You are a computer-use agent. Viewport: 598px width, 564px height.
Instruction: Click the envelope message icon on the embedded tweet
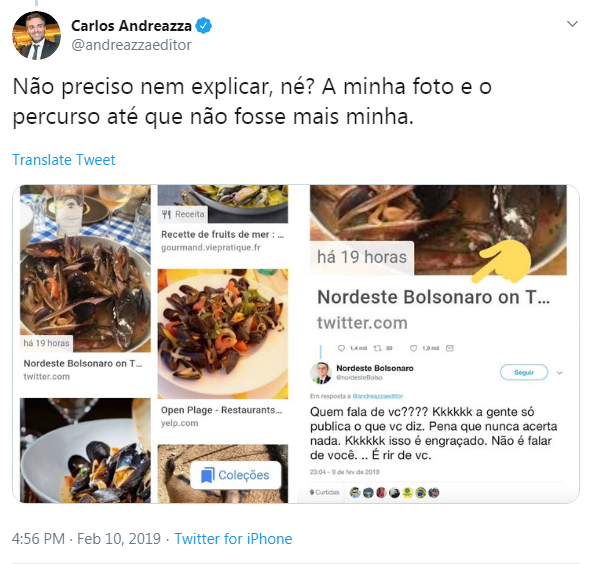point(450,348)
